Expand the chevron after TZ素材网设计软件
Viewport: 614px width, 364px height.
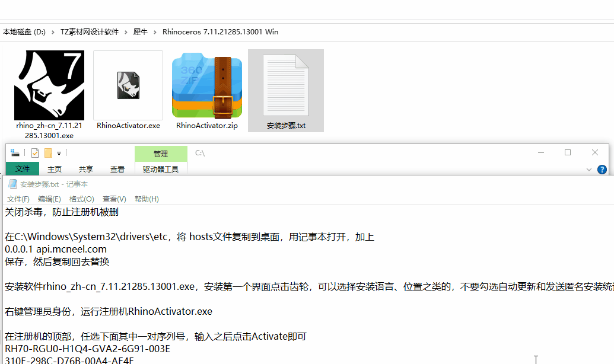[126, 32]
